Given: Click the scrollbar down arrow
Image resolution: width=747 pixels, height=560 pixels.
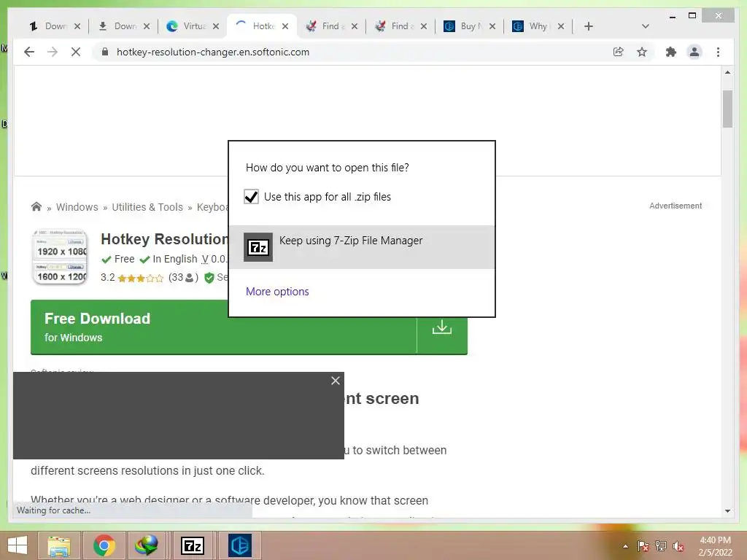Looking at the screenshot, I should [x=727, y=511].
